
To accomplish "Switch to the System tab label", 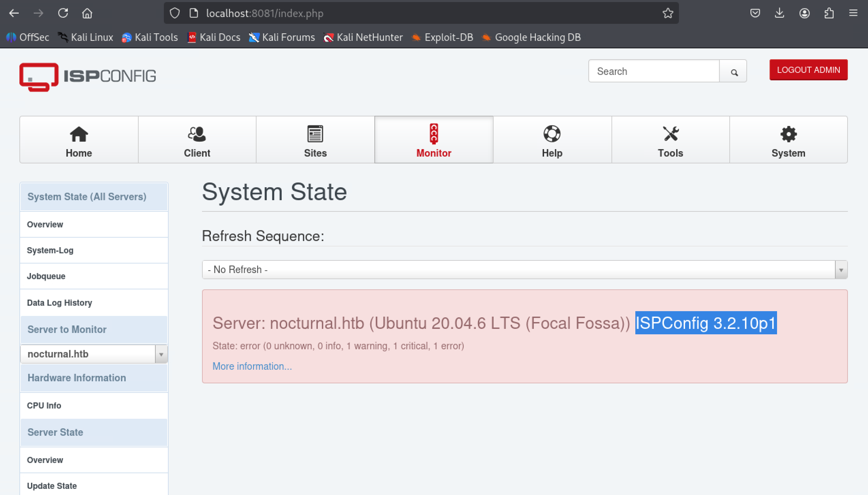I will point(789,153).
